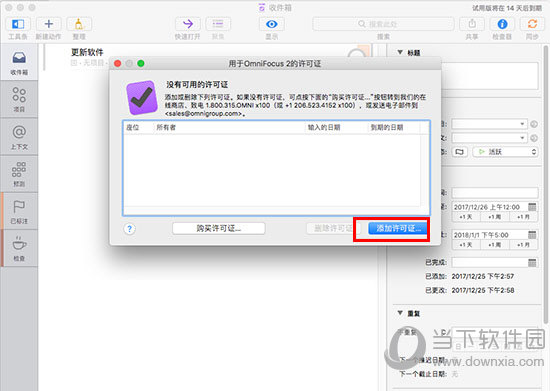Click the 没有可用的许可证 heading
The width and height of the screenshot is (550, 391).
pos(197,85)
